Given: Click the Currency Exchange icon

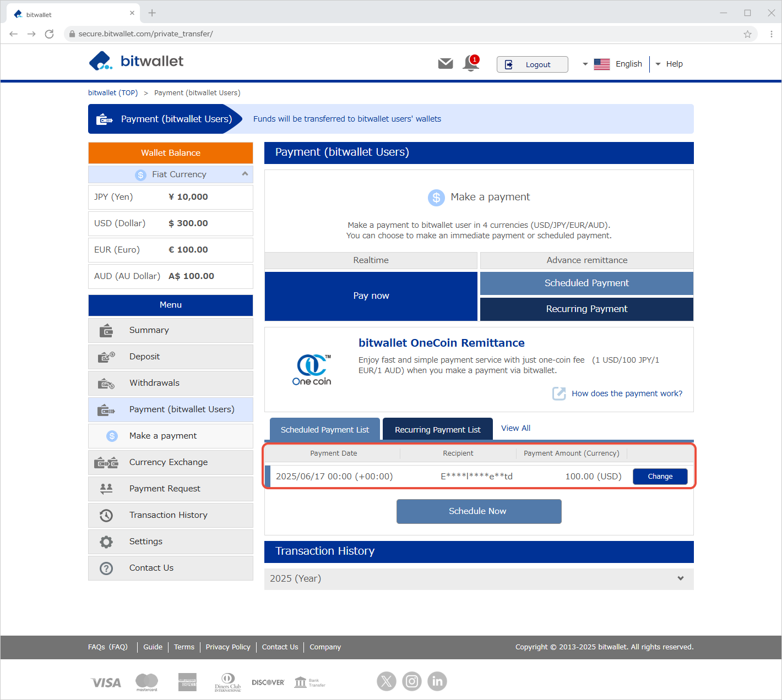Looking at the screenshot, I should (106, 462).
